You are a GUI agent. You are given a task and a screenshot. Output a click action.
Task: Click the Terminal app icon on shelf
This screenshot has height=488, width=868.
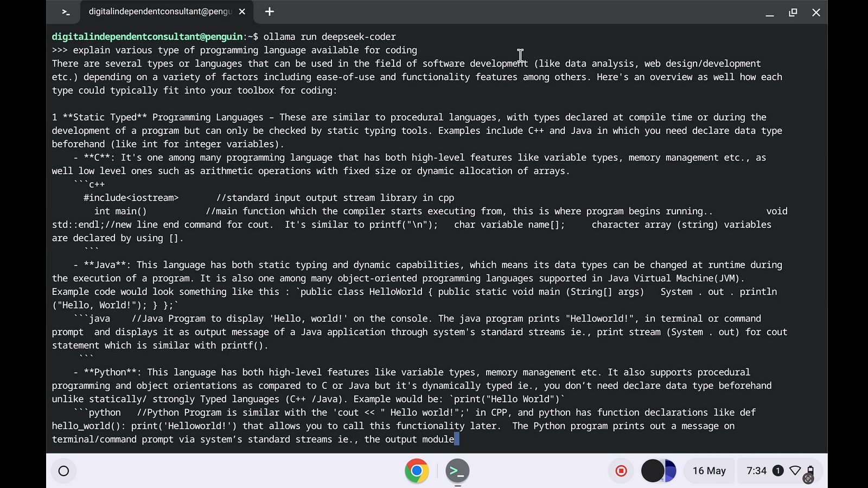pos(457,471)
